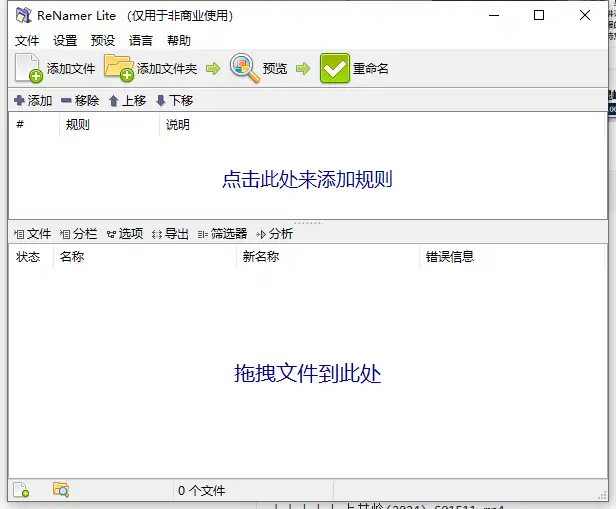The image size is (616, 509).
Task: Open the 预设 menu
Action: (103, 40)
